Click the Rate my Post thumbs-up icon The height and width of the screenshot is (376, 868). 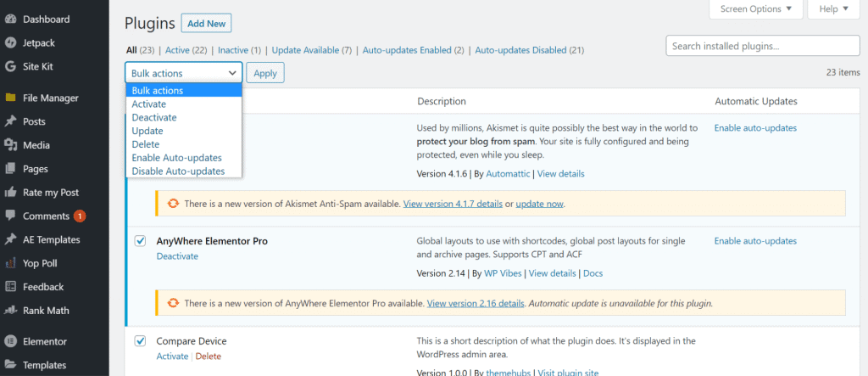(x=10, y=193)
